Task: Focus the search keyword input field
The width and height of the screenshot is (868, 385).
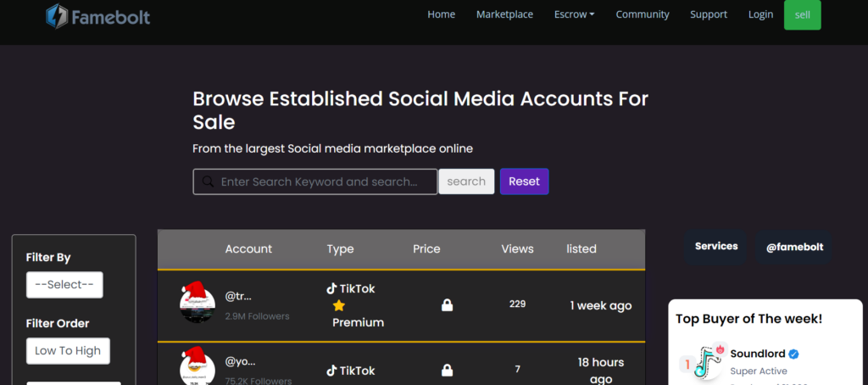Action: (x=315, y=181)
